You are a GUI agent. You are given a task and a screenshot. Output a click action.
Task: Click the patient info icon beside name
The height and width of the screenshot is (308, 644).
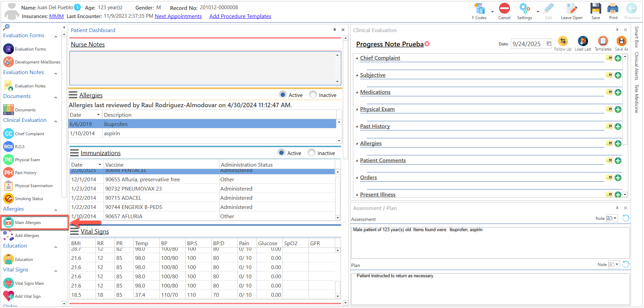(78, 7)
